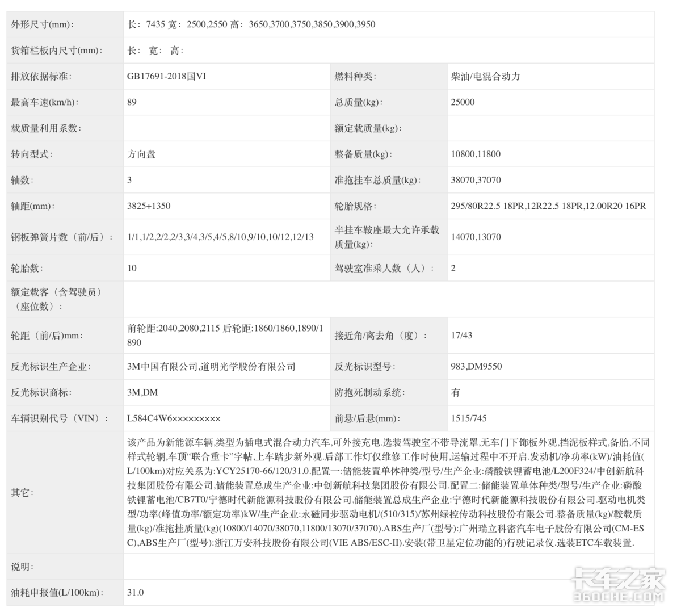The width and height of the screenshot is (681, 616).
Task: Click the 说明 row label
Action: [22, 567]
